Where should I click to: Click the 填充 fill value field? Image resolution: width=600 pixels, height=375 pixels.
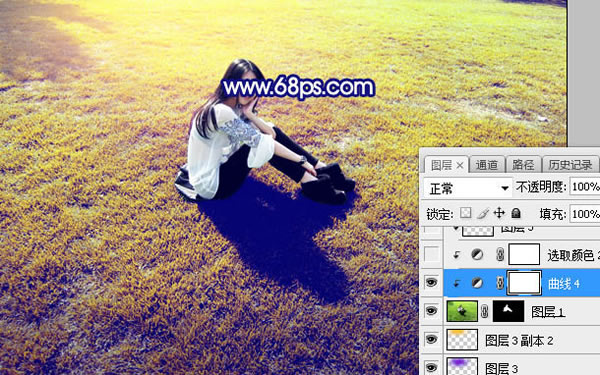click(x=585, y=214)
